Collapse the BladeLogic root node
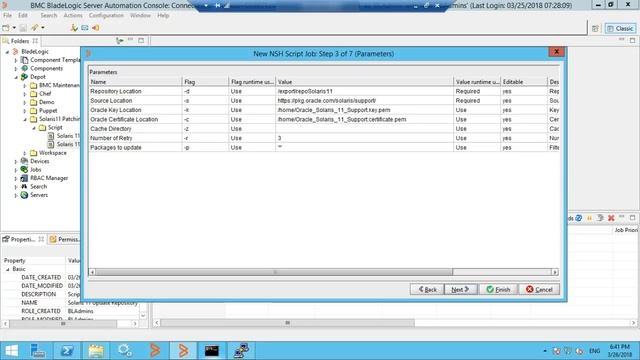 7,52
